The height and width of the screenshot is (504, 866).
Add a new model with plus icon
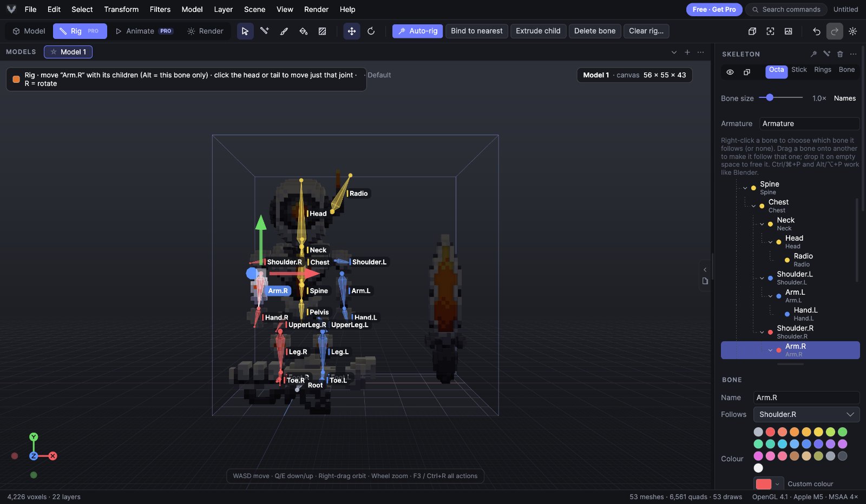click(687, 52)
